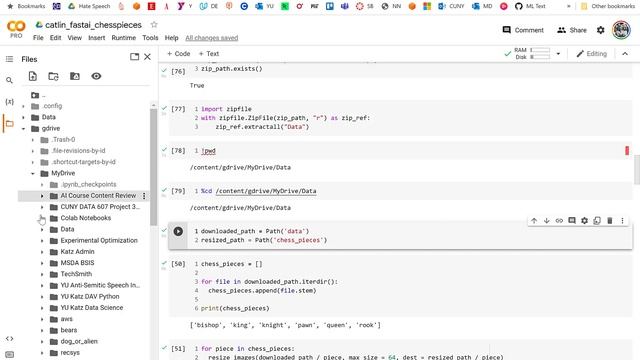Image resolution: width=640 pixels, height=360 pixels.
Task: Open the Other bookmarks folder
Action: [608, 6]
